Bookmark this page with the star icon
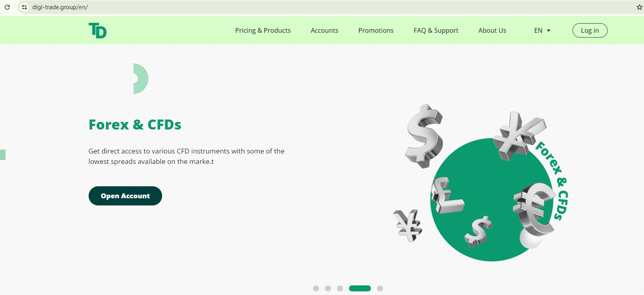644x295 pixels. tap(639, 7)
